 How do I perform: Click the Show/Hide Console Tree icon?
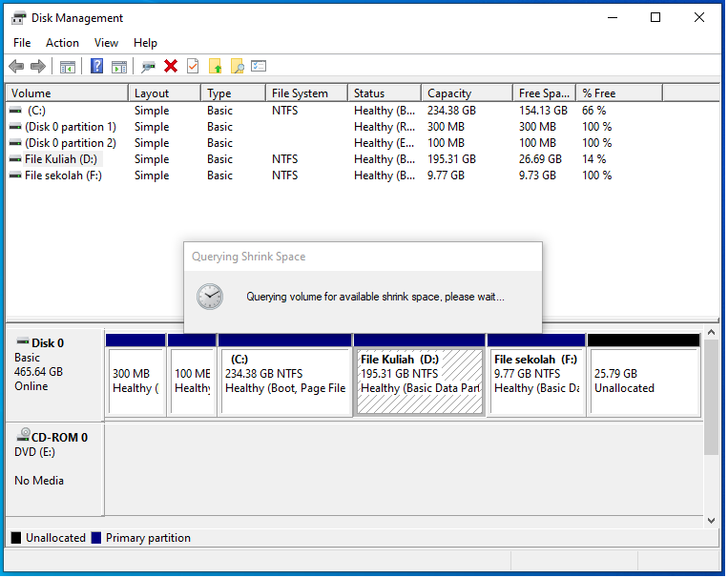68,67
